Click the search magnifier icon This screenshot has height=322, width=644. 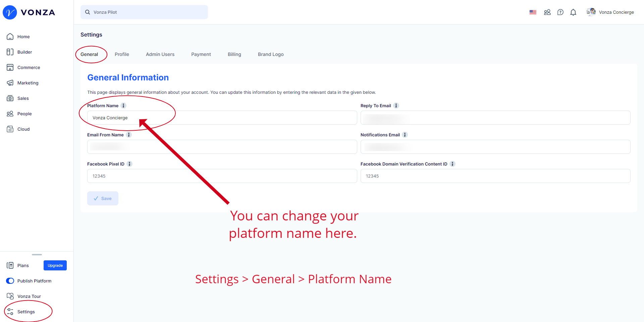pyautogui.click(x=88, y=12)
